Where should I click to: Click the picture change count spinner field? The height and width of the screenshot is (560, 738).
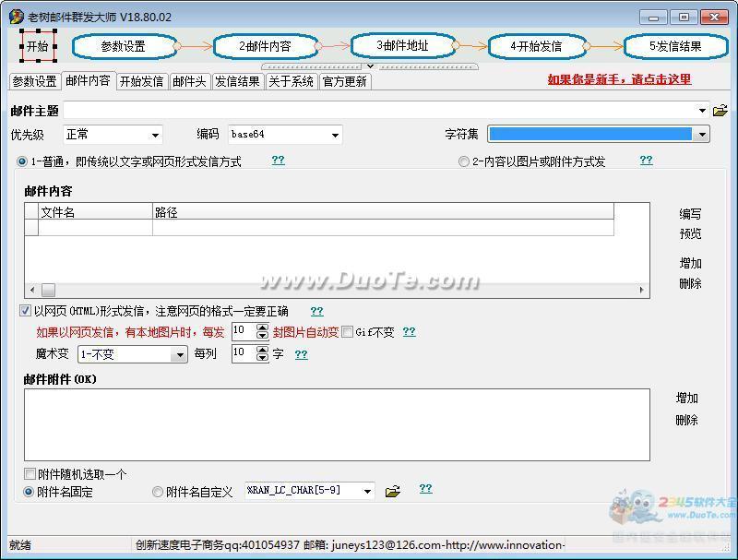tap(244, 331)
